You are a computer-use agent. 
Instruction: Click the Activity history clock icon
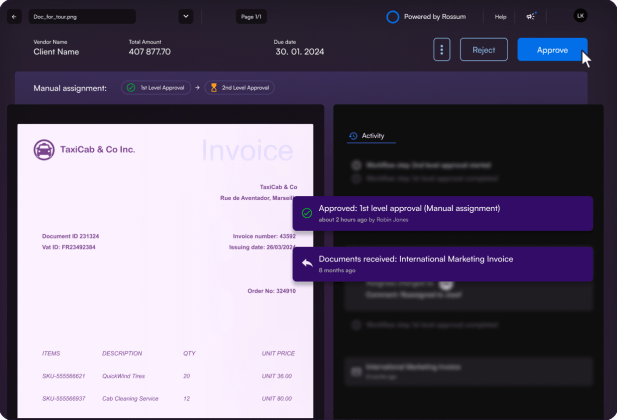[353, 135]
